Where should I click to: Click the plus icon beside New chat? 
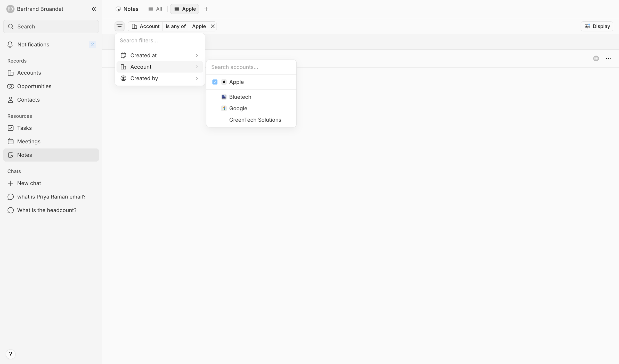tap(11, 183)
